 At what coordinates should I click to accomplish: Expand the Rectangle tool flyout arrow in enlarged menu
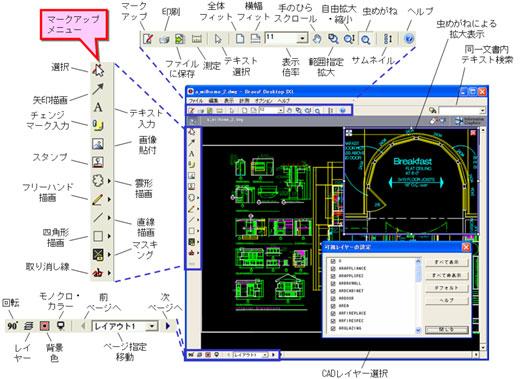pos(109,236)
